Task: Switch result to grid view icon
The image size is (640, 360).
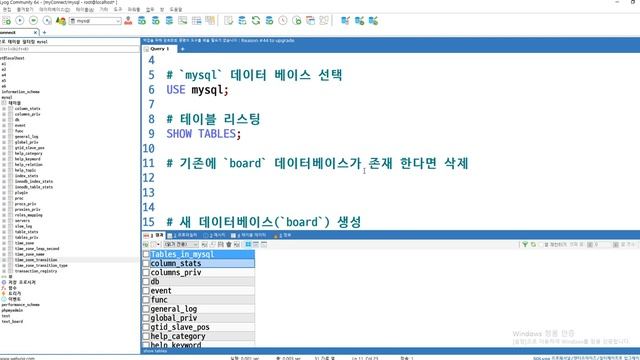Action: (x=248, y=244)
